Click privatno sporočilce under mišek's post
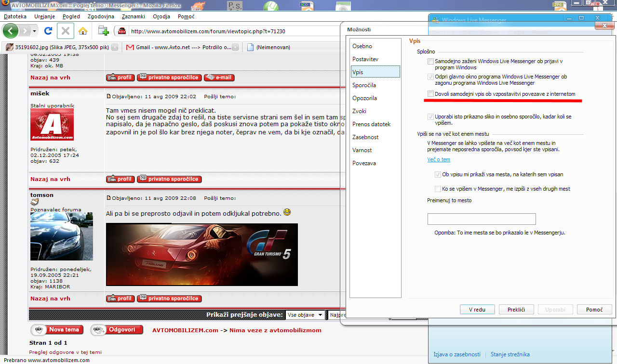The image size is (617, 364). pos(169,179)
